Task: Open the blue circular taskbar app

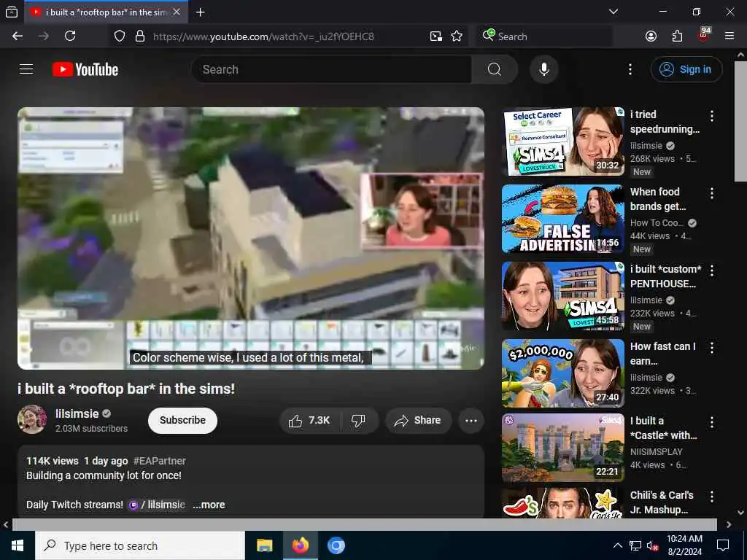Action: pos(336,545)
